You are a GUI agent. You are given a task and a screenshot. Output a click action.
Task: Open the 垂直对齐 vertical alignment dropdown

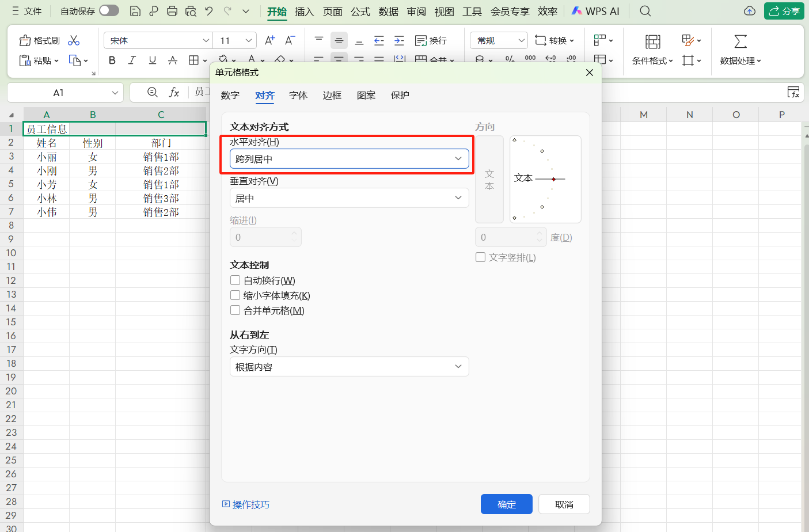click(349, 197)
